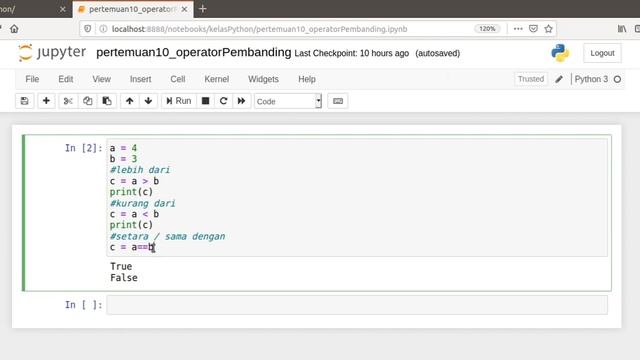Log out with the Logout button

(x=602, y=53)
